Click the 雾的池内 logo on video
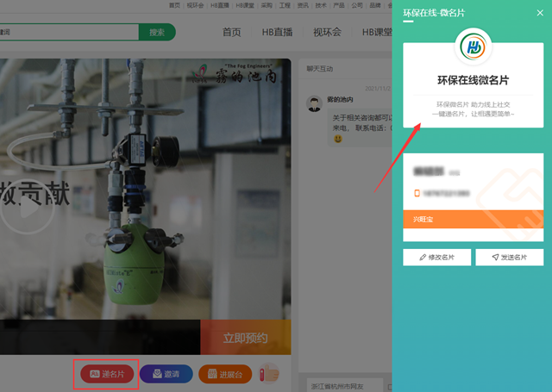The image size is (552, 392). pos(235,74)
